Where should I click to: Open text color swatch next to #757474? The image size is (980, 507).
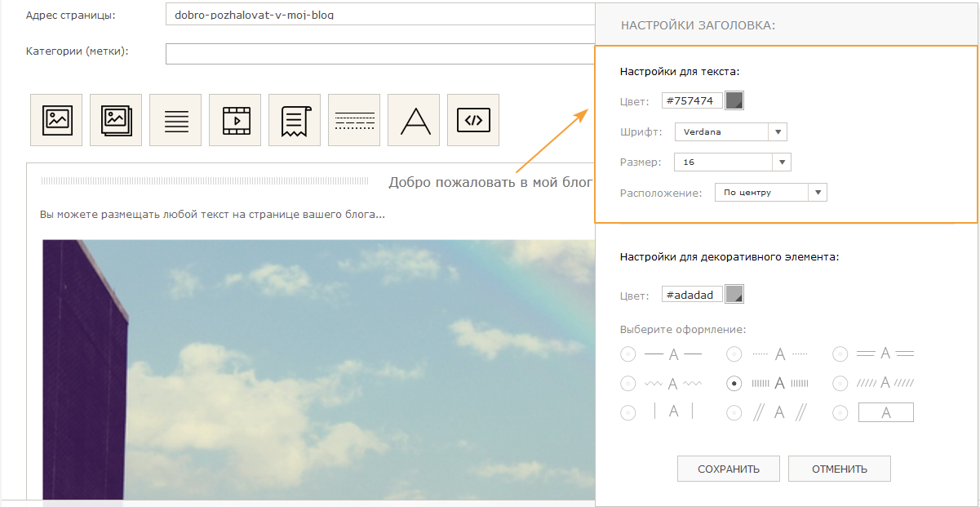coord(734,100)
